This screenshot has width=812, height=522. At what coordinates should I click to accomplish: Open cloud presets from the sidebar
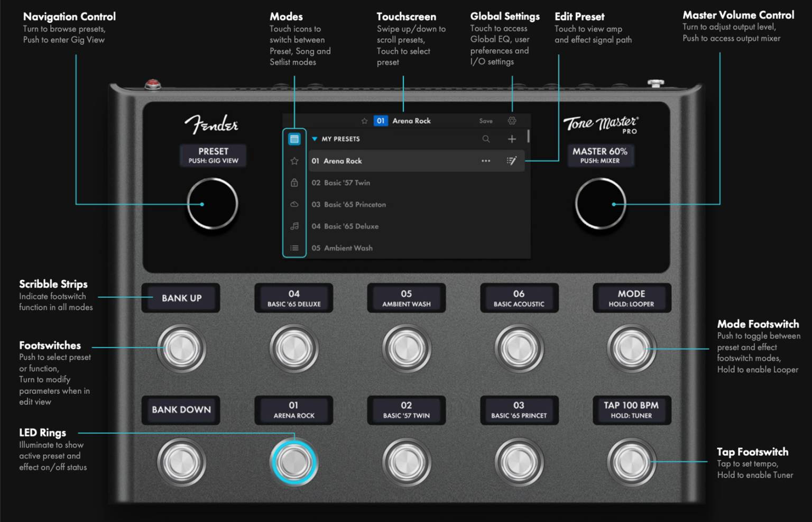294,204
